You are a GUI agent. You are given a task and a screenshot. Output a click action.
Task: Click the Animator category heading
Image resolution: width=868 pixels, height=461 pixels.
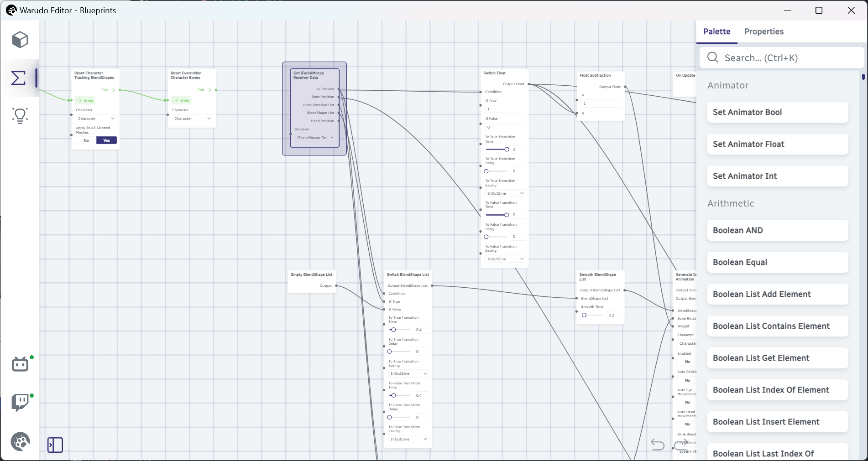click(728, 85)
